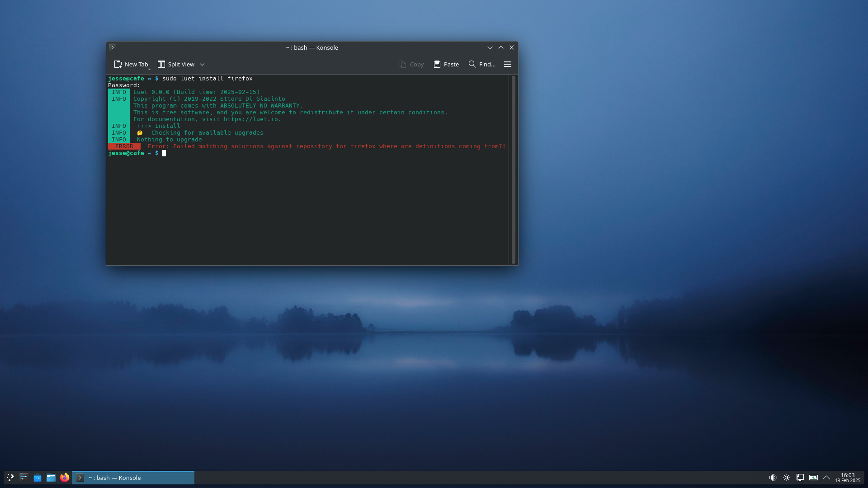Screen dimensions: 868x488
Task: Click the network connection tray icon
Action: point(800,478)
